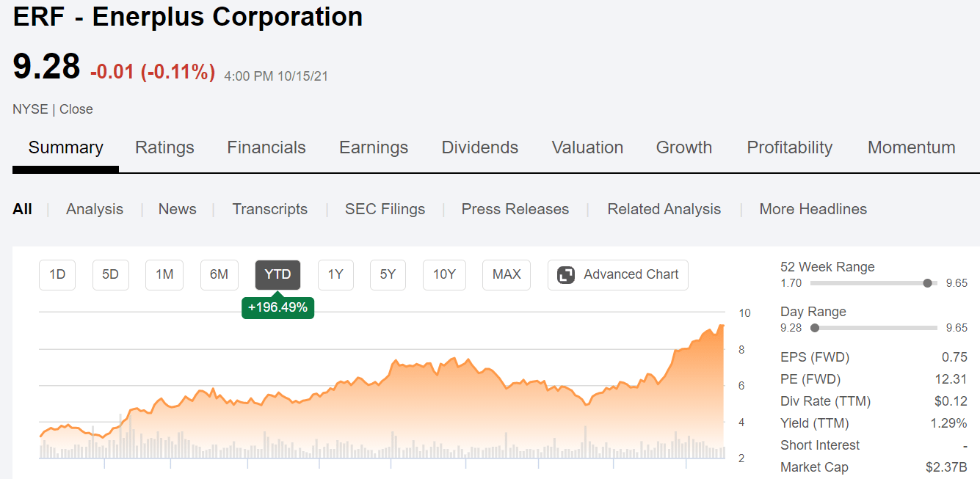980x479 pixels.
Task: Show Press Releases headlines
Action: [515, 209]
